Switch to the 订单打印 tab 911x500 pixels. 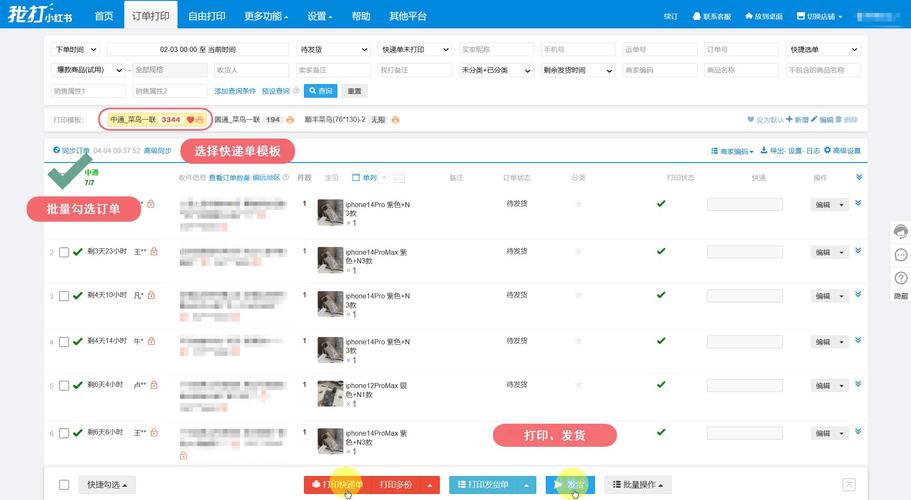coord(150,16)
